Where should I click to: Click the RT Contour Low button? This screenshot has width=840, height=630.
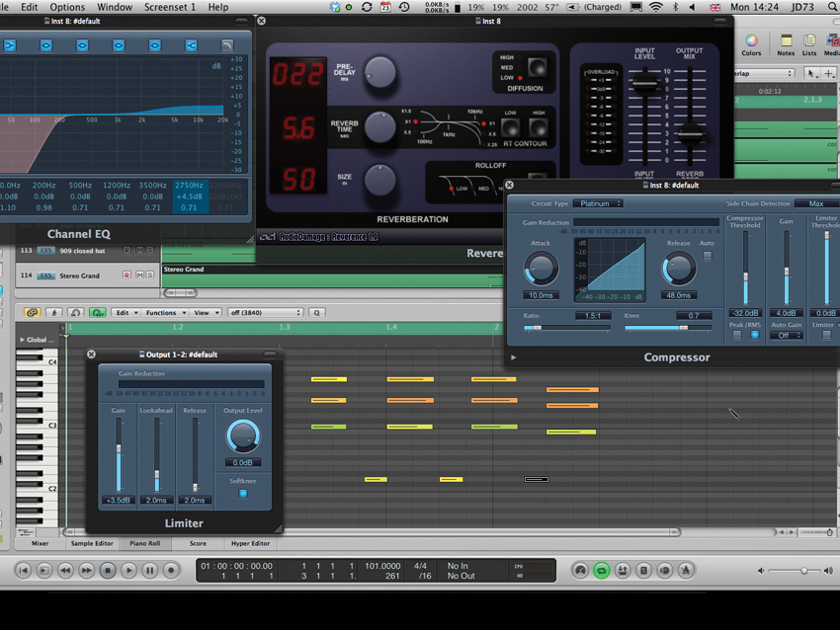[510, 127]
